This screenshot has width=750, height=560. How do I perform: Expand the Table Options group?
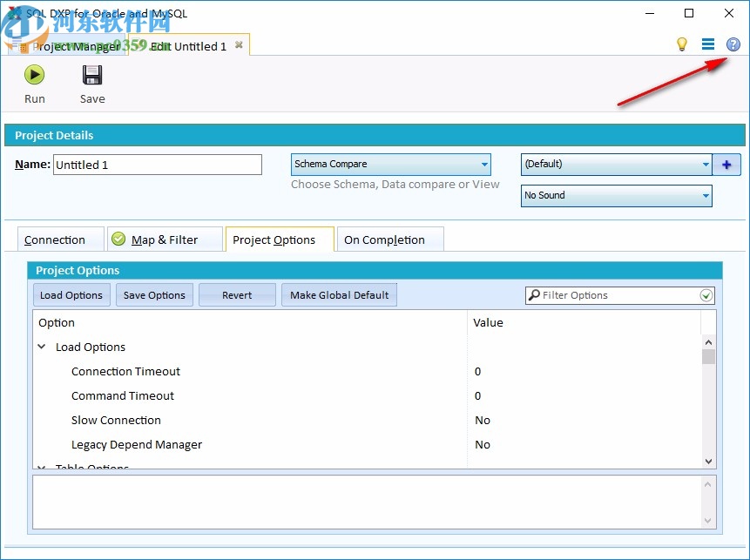pos(41,466)
